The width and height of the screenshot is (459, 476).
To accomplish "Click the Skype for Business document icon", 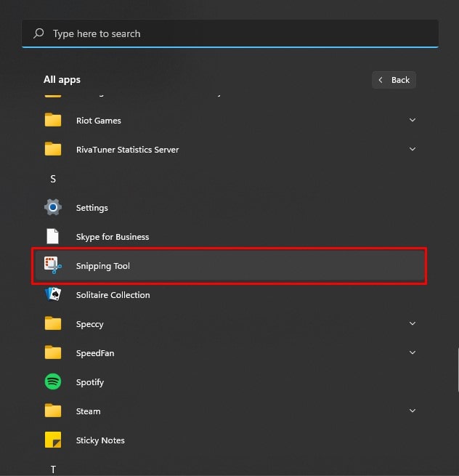I will click(x=52, y=236).
